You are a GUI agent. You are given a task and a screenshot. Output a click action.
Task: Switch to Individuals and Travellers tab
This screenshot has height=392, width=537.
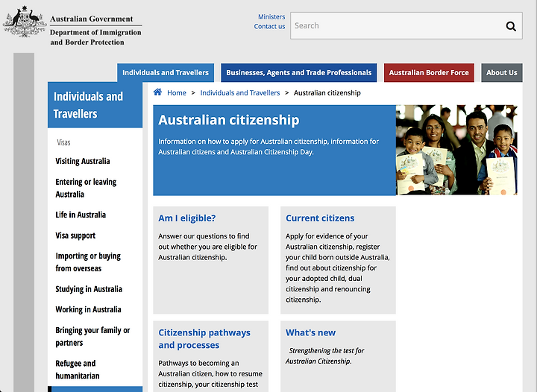(x=166, y=72)
